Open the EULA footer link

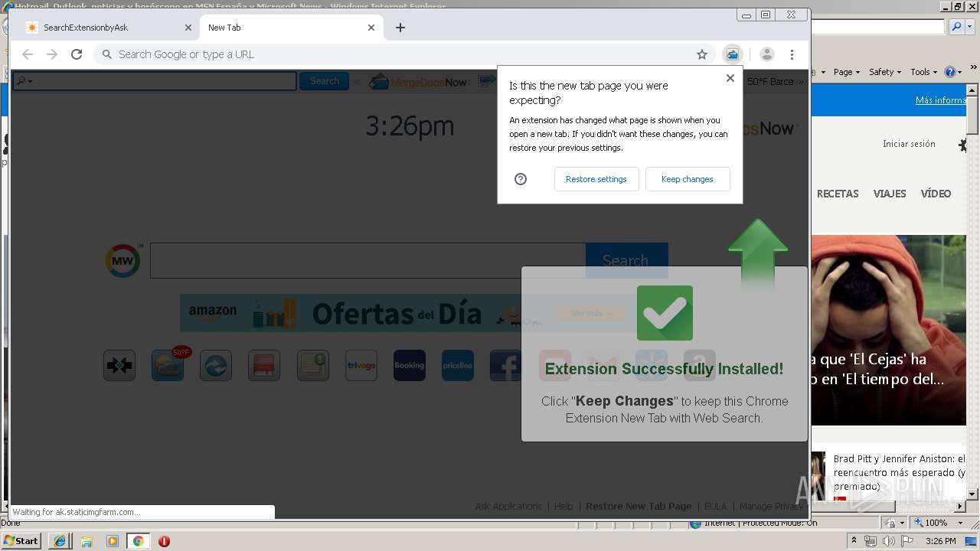715,507
